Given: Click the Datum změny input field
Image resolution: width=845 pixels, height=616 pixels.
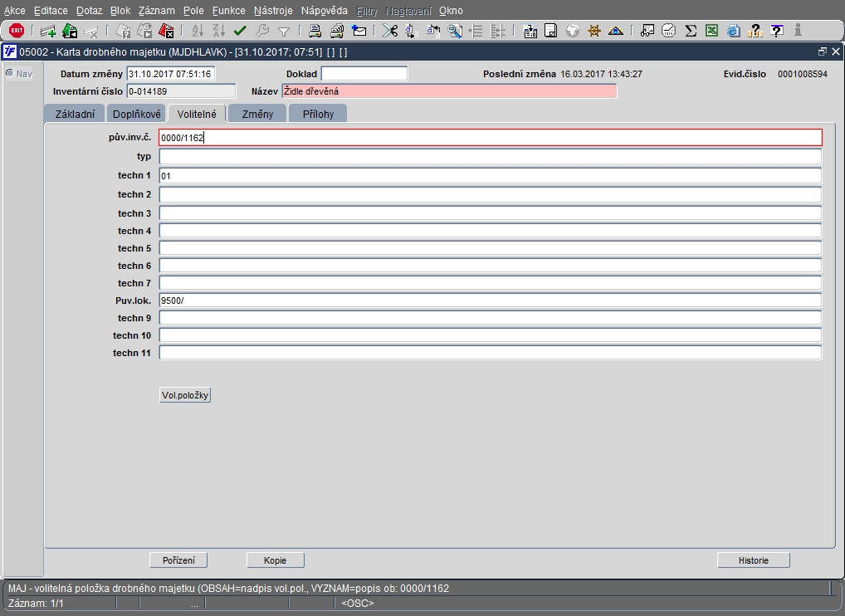Looking at the screenshot, I should click(171, 74).
